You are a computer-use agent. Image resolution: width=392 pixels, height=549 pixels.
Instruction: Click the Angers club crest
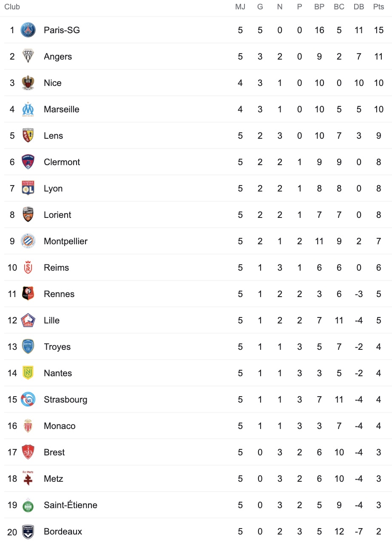[x=28, y=57]
